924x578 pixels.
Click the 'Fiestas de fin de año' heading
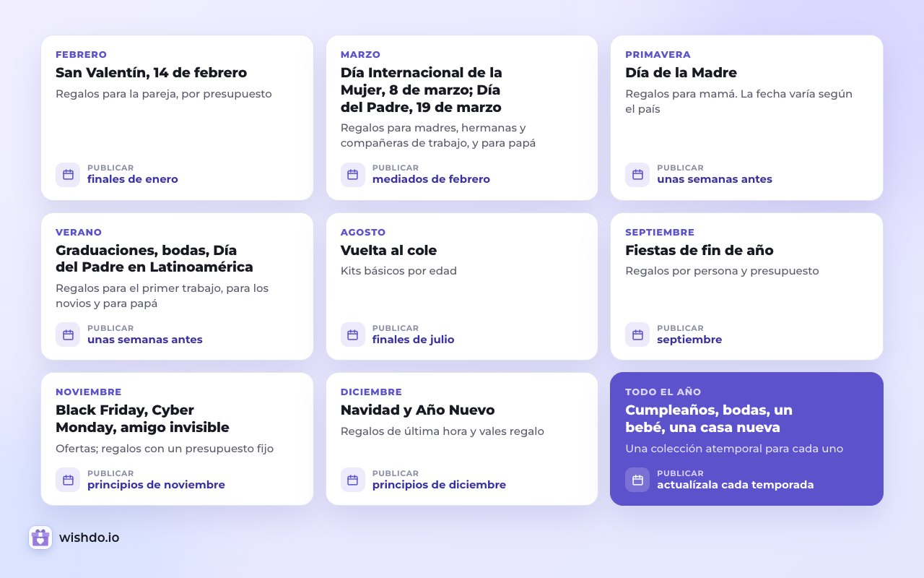coord(699,251)
